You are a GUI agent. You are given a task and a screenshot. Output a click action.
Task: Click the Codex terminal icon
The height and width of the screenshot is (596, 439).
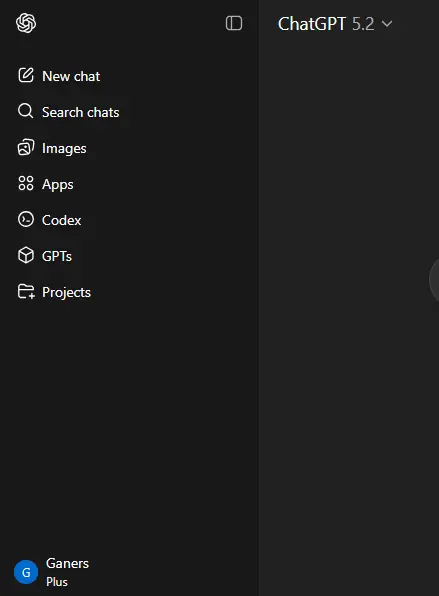pyautogui.click(x=26, y=219)
